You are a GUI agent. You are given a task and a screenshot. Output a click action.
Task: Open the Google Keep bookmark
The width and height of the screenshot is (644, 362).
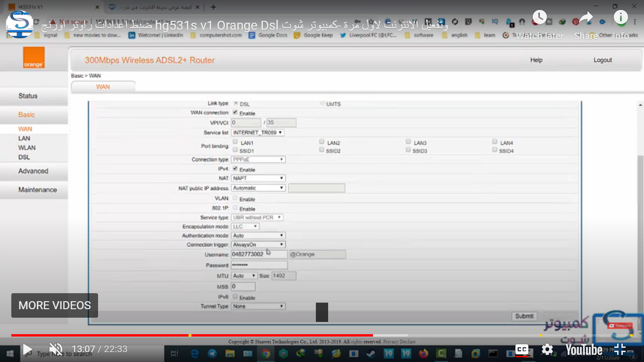[314, 35]
